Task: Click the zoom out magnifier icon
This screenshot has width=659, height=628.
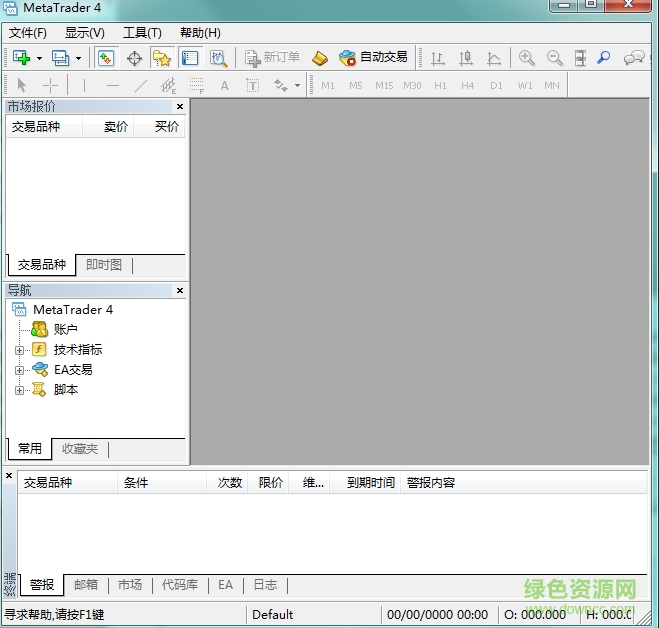Action: tap(554, 58)
